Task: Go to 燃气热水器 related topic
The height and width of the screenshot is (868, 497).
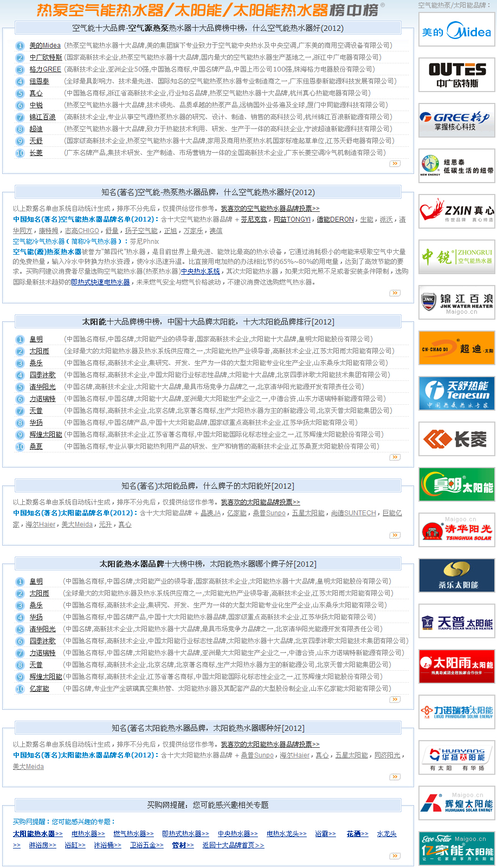Action: click(x=133, y=834)
